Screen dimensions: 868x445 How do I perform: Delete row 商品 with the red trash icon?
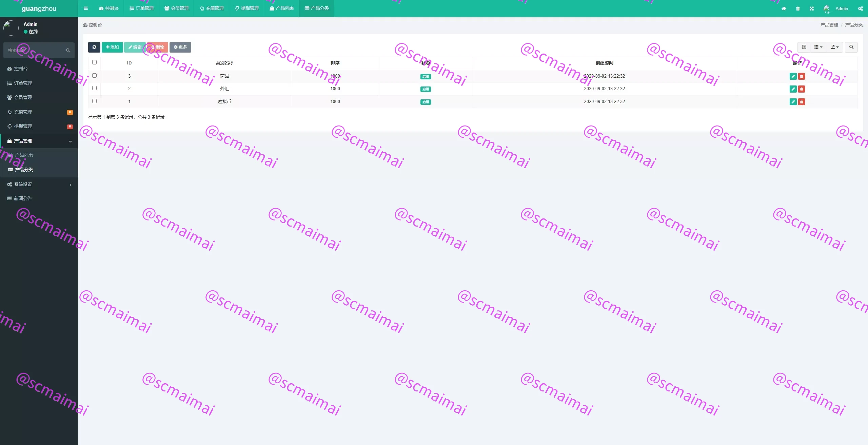point(802,76)
